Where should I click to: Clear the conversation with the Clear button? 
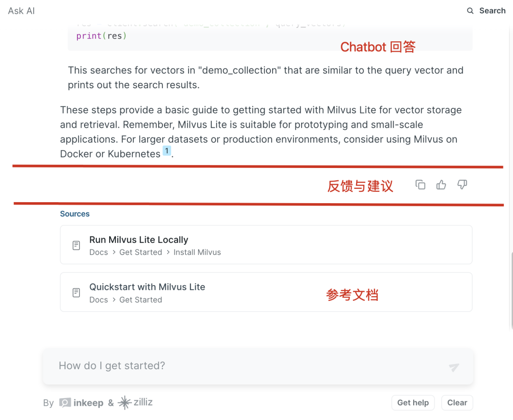pos(457,402)
